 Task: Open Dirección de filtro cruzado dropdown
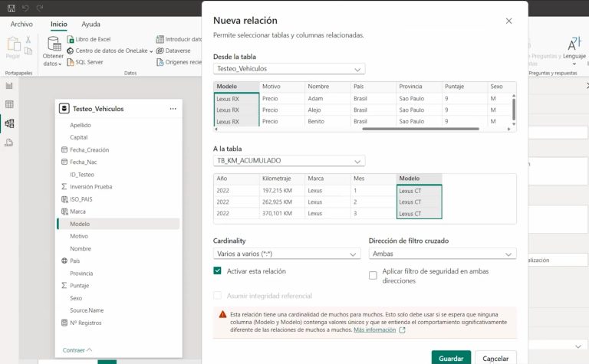[443, 254]
